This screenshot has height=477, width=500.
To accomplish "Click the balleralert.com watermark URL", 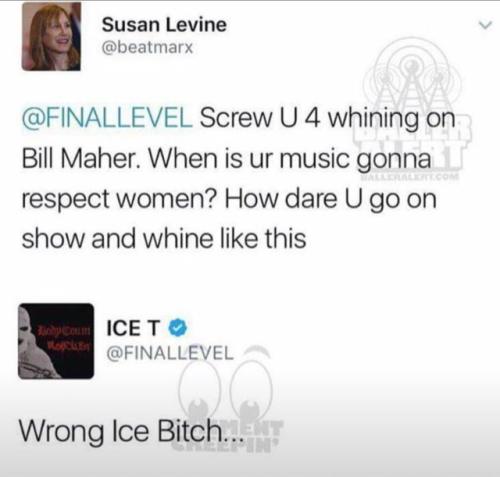I will coord(412,177).
